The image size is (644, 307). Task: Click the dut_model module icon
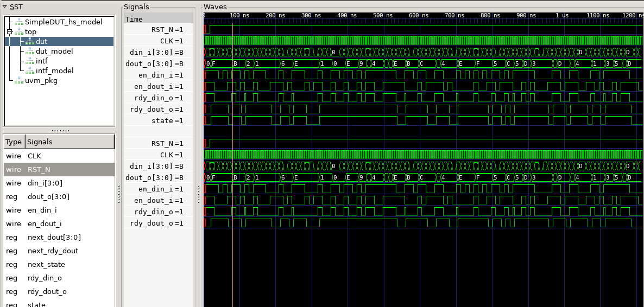pos(29,52)
